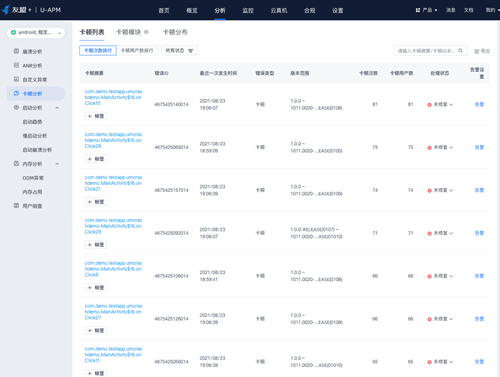The height and width of the screenshot is (377, 500).
Task: Click the magnifier search icon
Action: tap(460, 50)
